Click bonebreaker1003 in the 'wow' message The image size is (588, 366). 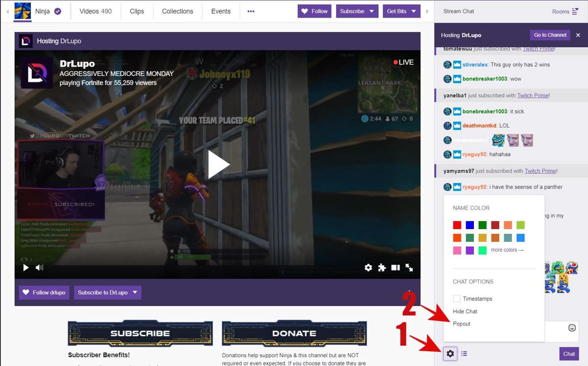coord(485,79)
